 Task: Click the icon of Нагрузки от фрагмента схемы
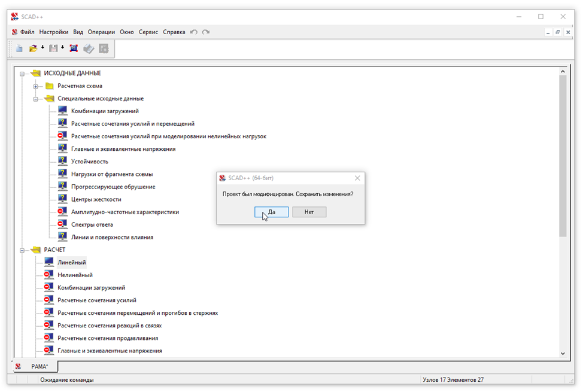pos(62,174)
